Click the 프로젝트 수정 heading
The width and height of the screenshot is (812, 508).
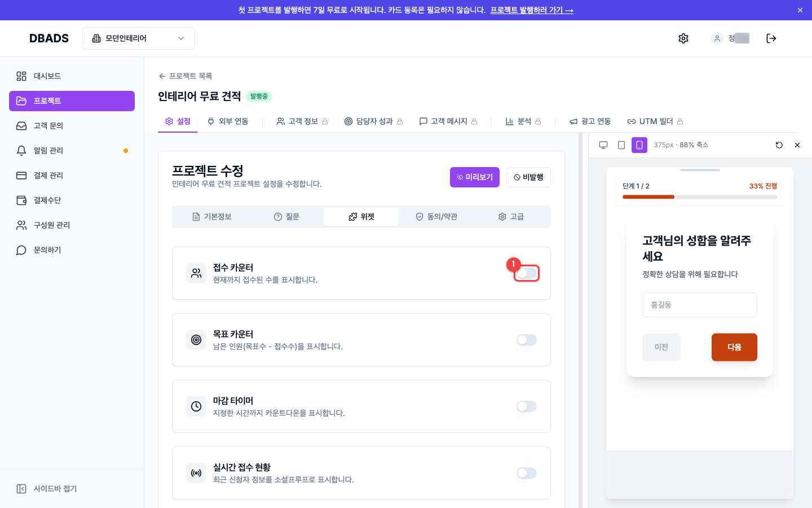point(208,170)
